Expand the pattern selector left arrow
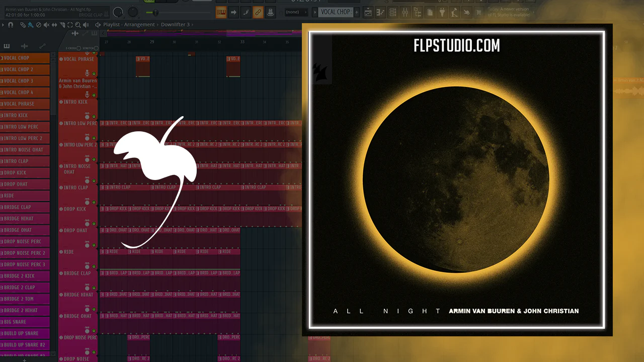This screenshot has width=644, height=362. tap(315, 12)
